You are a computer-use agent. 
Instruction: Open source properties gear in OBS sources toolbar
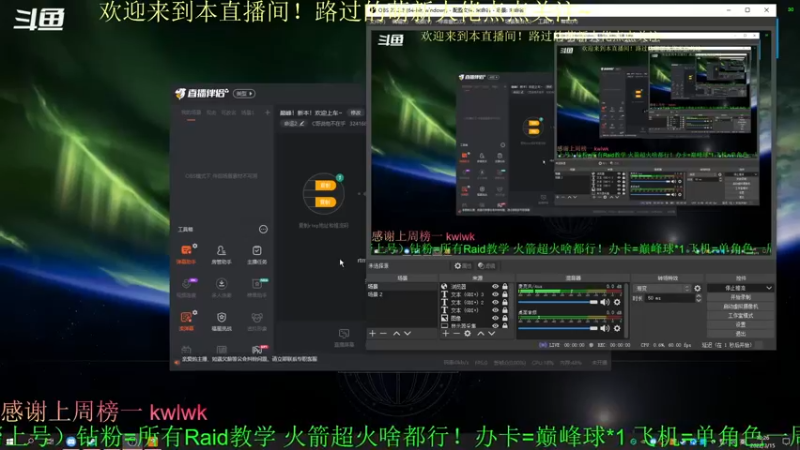467,333
